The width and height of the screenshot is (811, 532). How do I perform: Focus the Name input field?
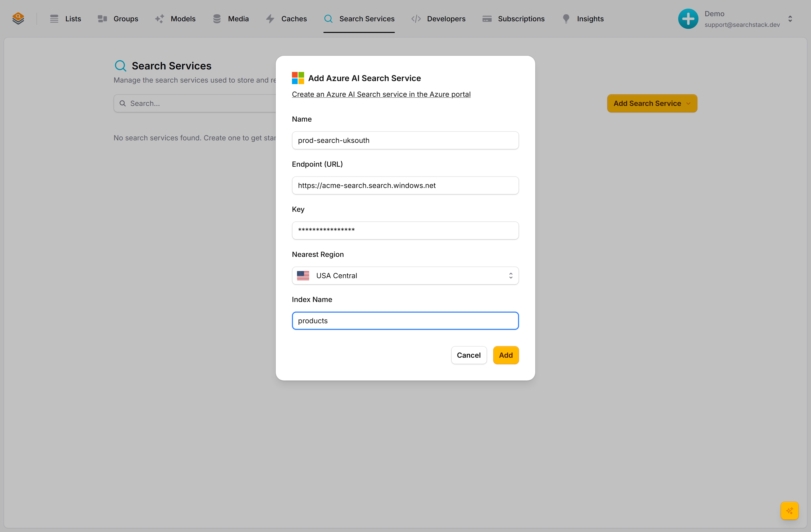[x=405, y=140]
